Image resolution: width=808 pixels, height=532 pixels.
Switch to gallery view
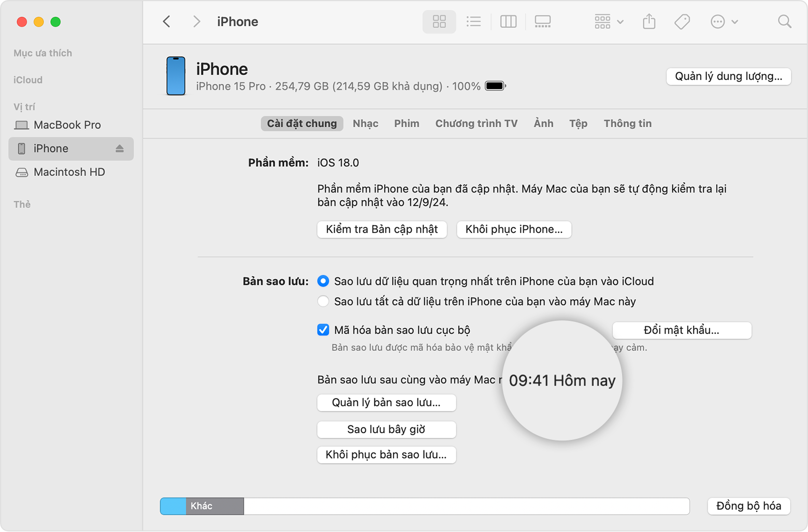[542, 22]
